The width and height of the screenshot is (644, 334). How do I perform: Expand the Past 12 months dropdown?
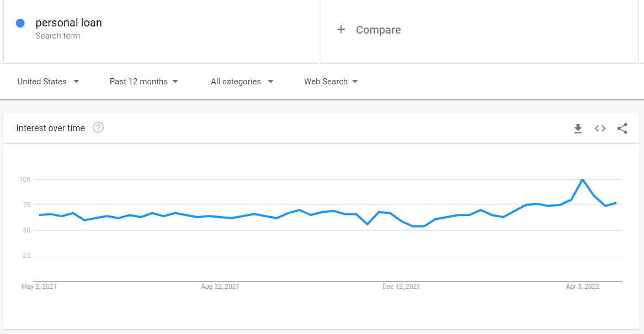coord(143,82)
